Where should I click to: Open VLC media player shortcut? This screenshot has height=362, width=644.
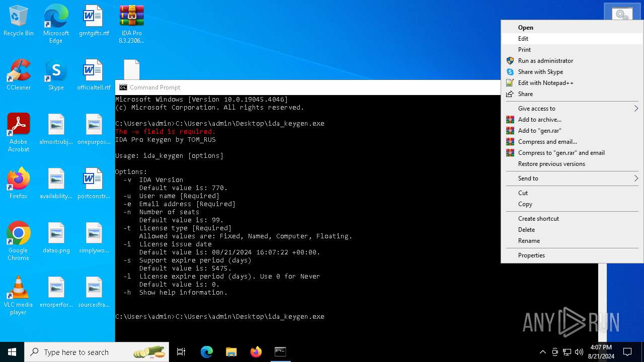(19, 295)
